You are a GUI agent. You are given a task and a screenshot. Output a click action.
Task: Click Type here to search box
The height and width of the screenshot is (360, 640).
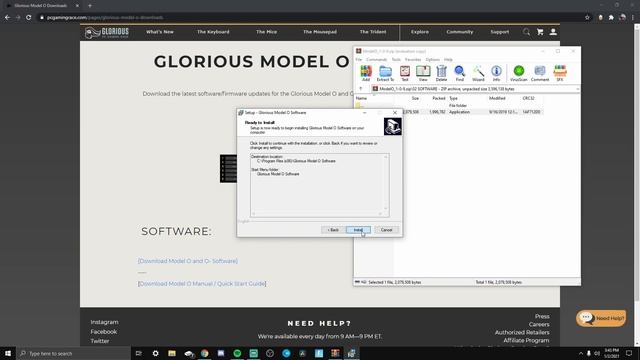coord(73,353)
